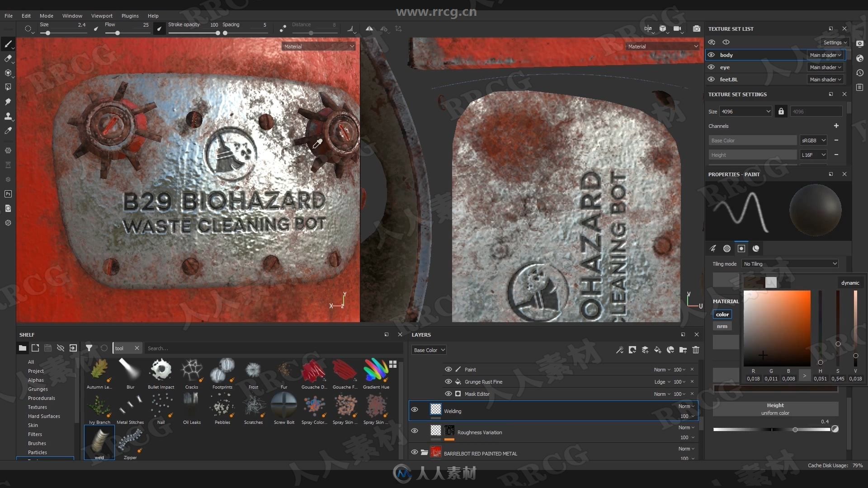Select the Clone stamp tool
Viewport: 868px width, 488px height.
pyautogui.click(x=8, y=116)
